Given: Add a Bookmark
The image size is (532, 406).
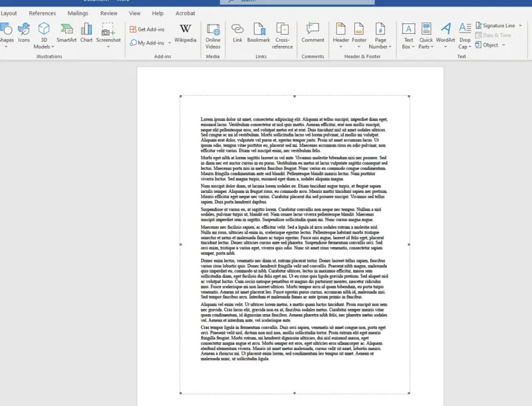Looking at the screenshot, I should pos(259,33).
